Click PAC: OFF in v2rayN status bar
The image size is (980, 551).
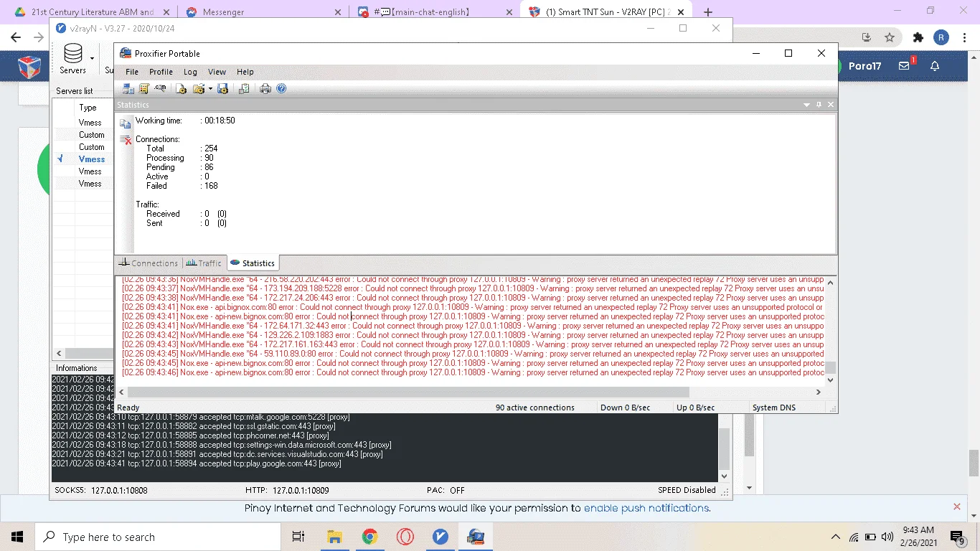[x=447, y=491]
